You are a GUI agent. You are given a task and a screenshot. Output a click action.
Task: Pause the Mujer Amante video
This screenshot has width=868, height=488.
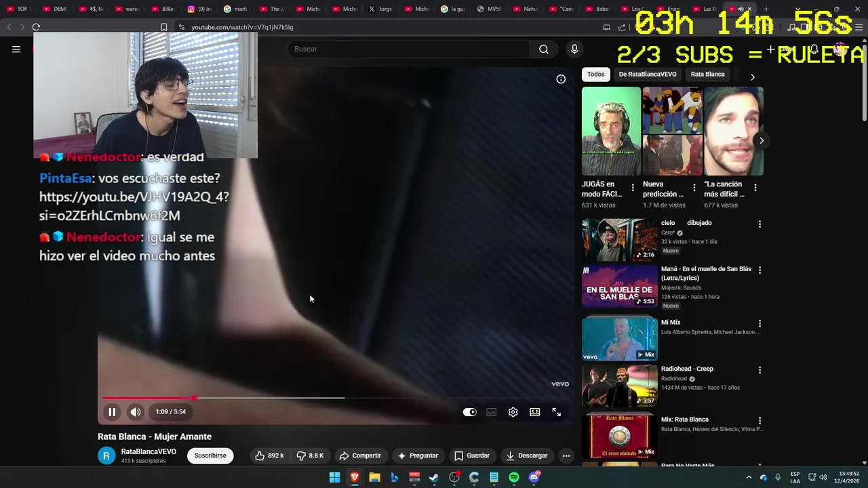coord(112,411)
